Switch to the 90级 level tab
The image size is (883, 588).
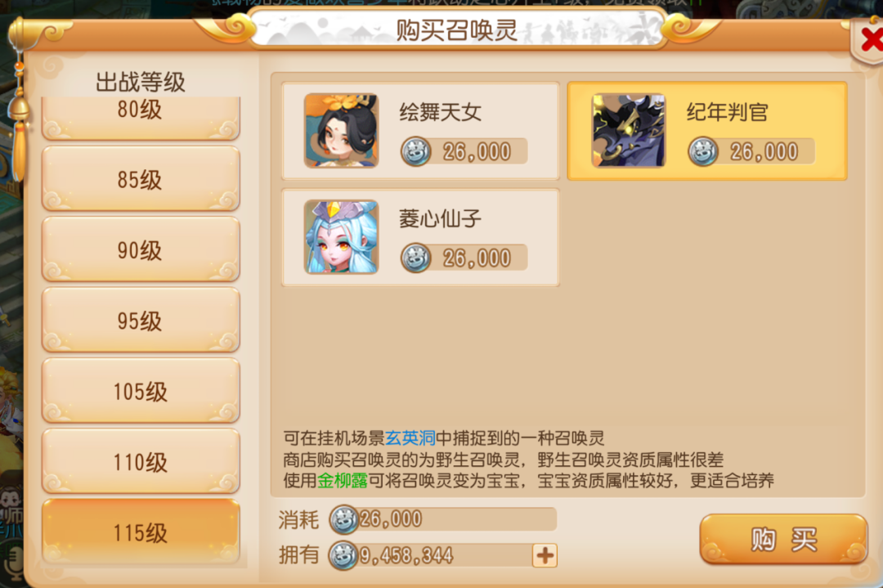coord(141,249)
